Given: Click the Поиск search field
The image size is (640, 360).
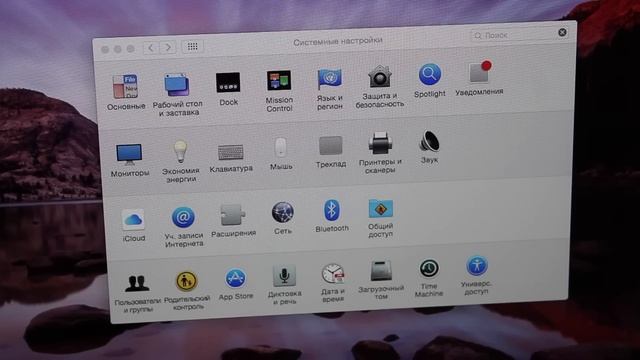Looking at the screenshot, I should pos(519,35).
